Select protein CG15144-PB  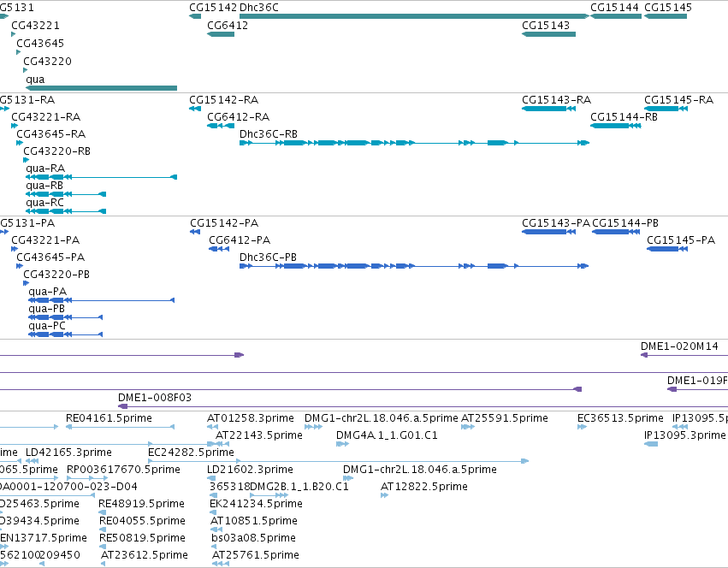pos(625,223)
